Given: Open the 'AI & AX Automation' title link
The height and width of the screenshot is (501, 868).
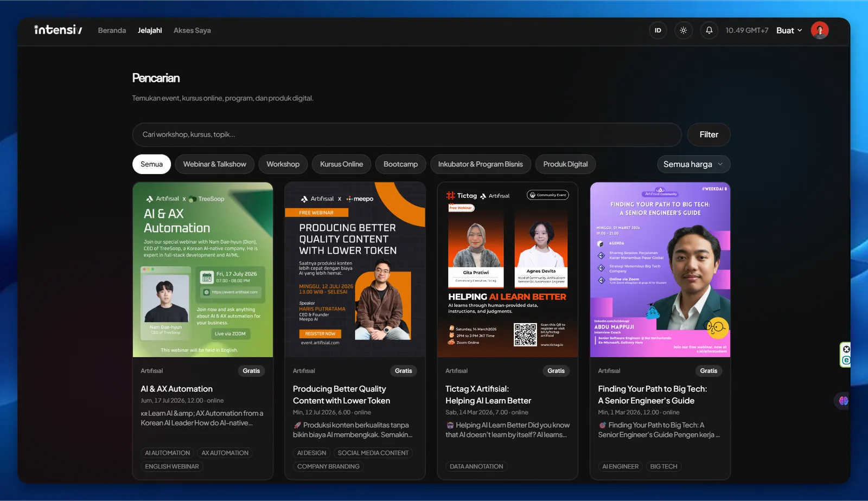Looking at the screenshot, I should pyautogui.click(x=176, y=389).
